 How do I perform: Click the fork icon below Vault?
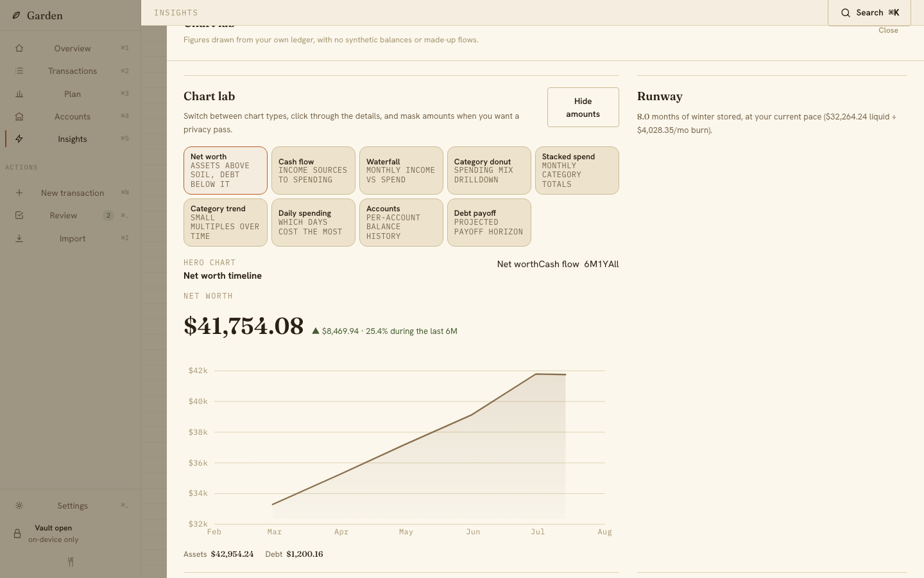pos(71,562)
